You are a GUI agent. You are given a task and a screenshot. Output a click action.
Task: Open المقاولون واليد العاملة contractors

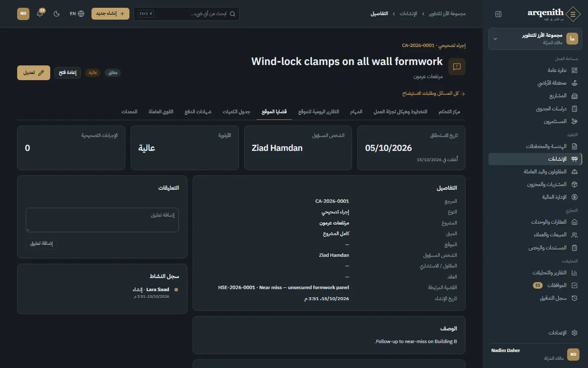(535, 172)
